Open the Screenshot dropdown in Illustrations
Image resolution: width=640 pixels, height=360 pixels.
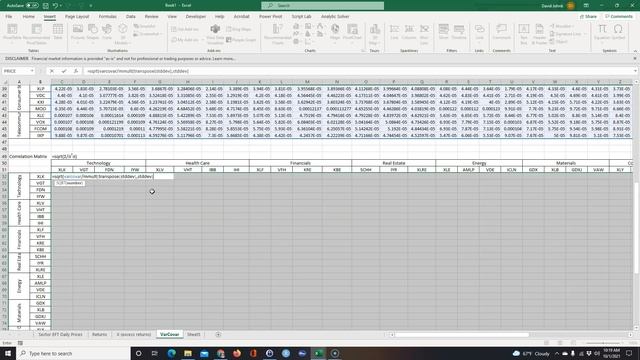pyautogui.click(x=147, y=34)
